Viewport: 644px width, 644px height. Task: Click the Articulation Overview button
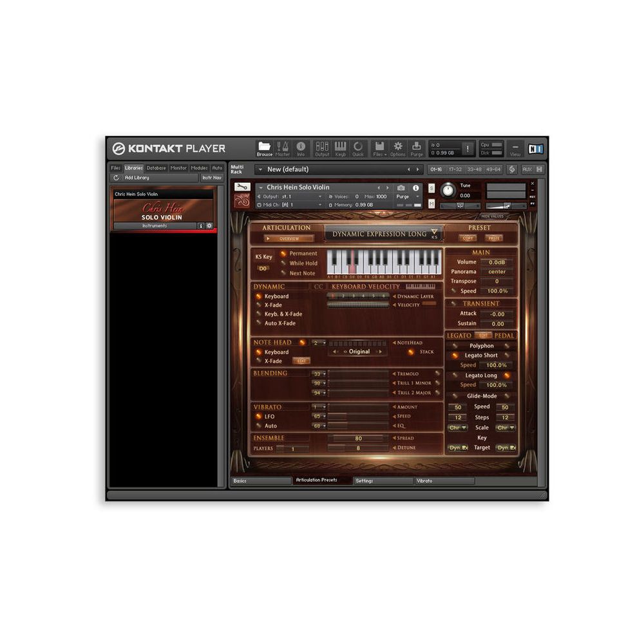pyautogui.click(x=286, y=239)
